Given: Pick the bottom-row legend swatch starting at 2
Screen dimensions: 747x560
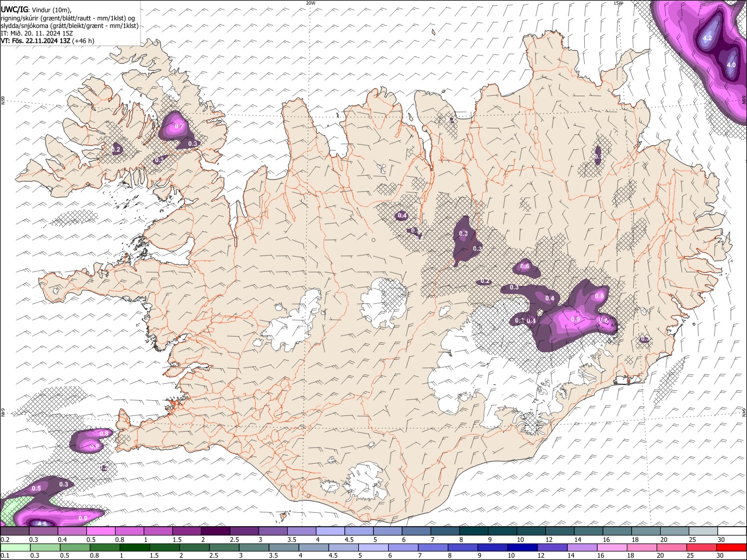Looking at the screenshot, I should tap(194, 548).
